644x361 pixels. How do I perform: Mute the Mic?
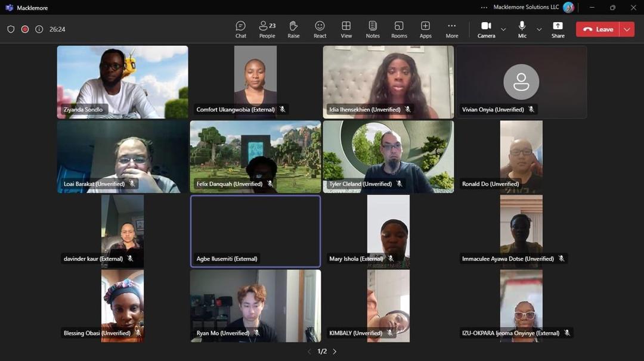522,29
